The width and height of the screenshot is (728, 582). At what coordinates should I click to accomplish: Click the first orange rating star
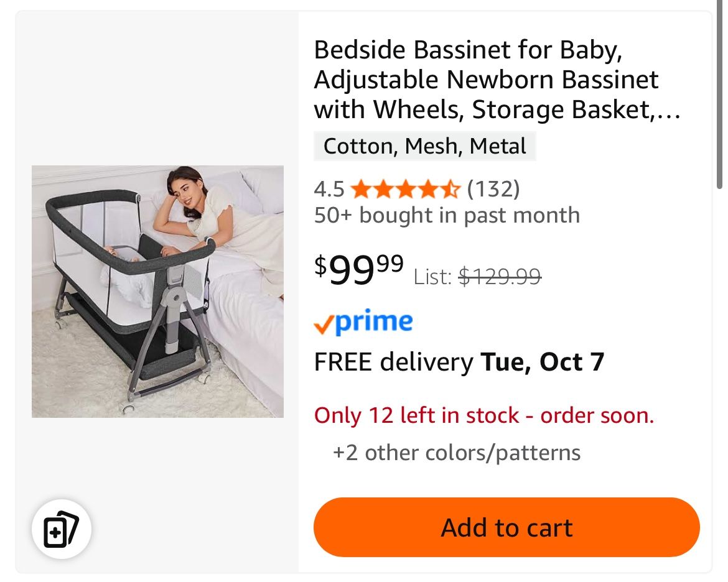(x=360, y=188)
